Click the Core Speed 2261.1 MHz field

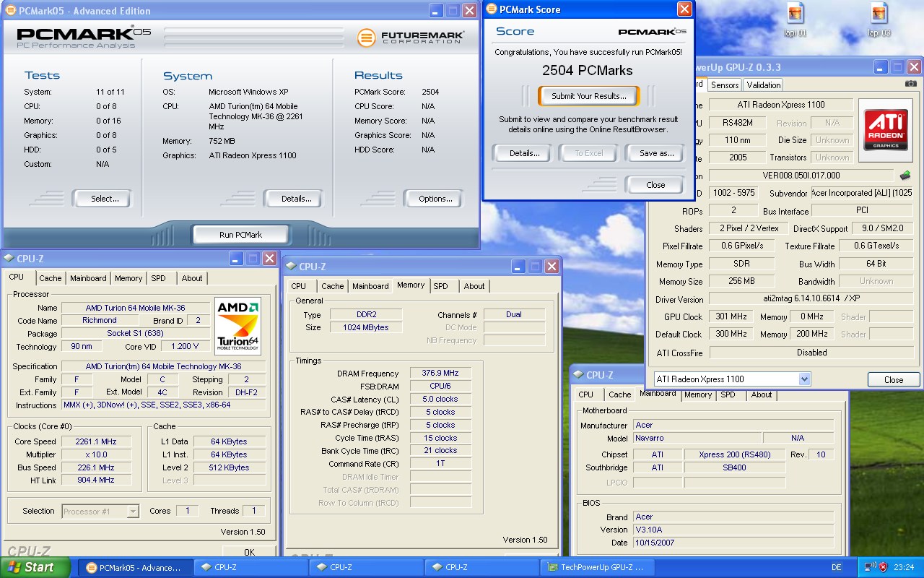(95, 441)
